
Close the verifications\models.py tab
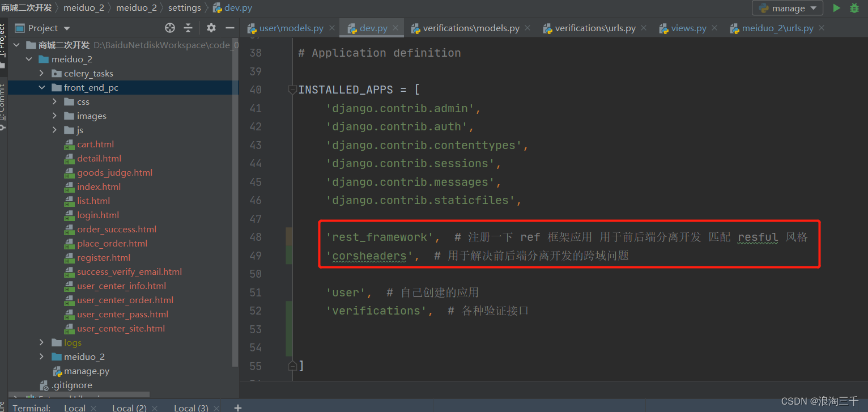click(527, 28)
